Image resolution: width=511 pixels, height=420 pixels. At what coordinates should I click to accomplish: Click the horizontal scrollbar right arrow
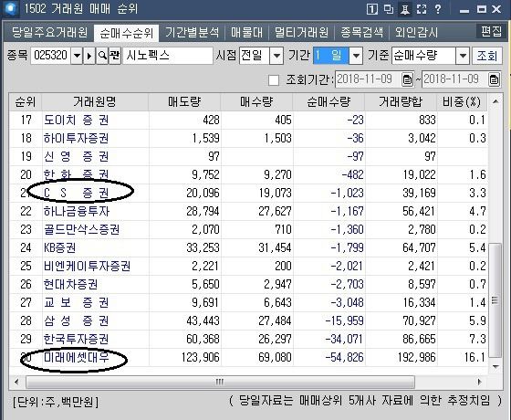(x=479, y=382)
